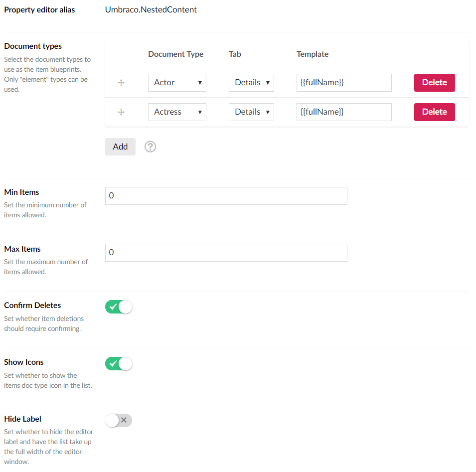Delete the Actress document type row
Viewport: 476px width, 472px height.
(435, 112)
